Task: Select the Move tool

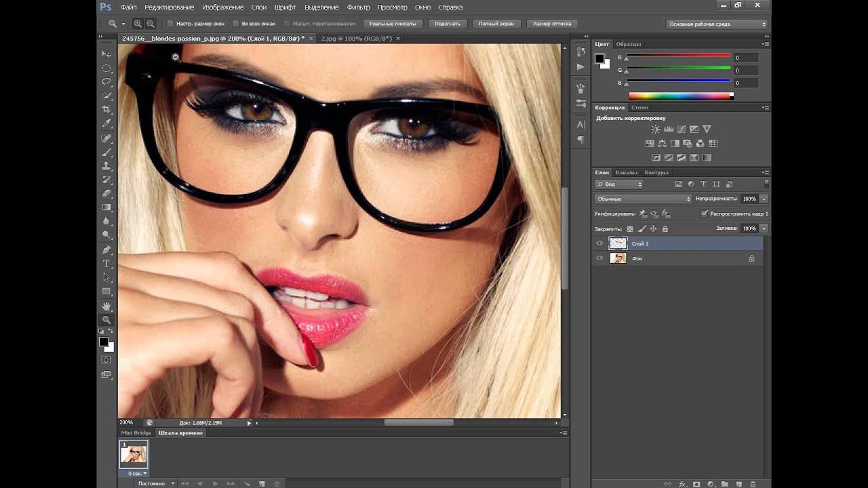Action: tap(106, 54)
